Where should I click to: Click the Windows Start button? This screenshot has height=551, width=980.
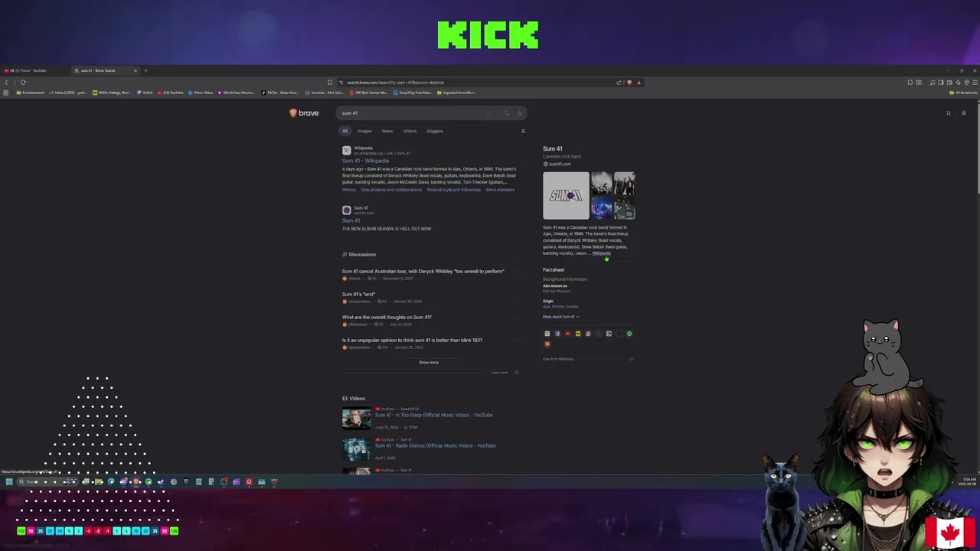point(9,482)
